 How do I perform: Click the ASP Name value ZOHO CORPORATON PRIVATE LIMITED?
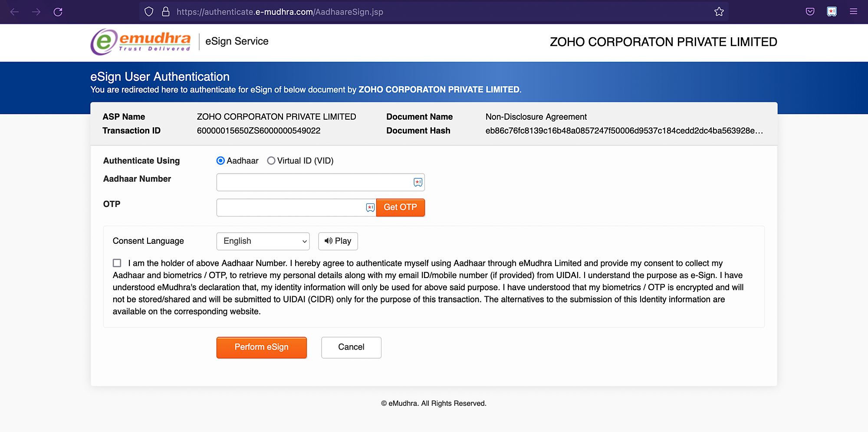276,117
